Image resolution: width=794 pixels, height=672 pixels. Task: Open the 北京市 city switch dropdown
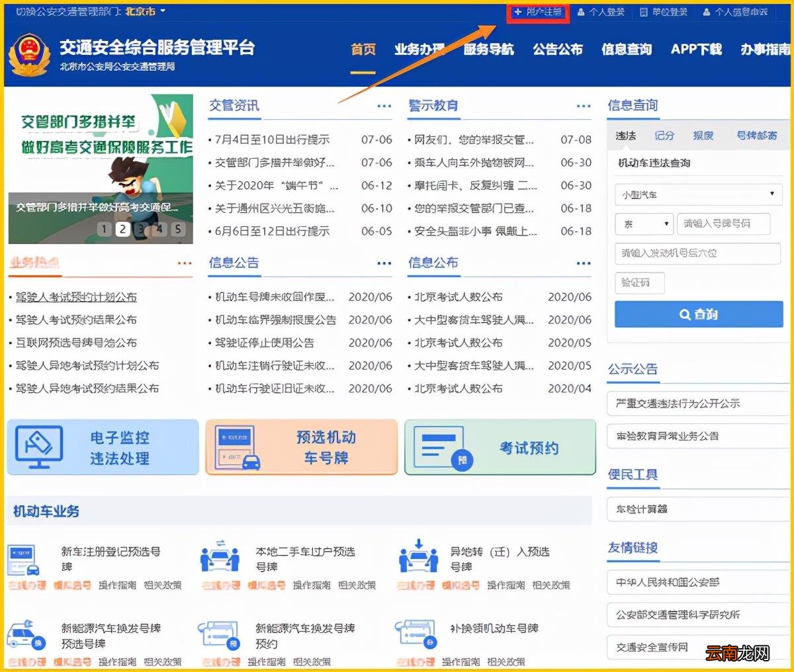tap(145, 11)
